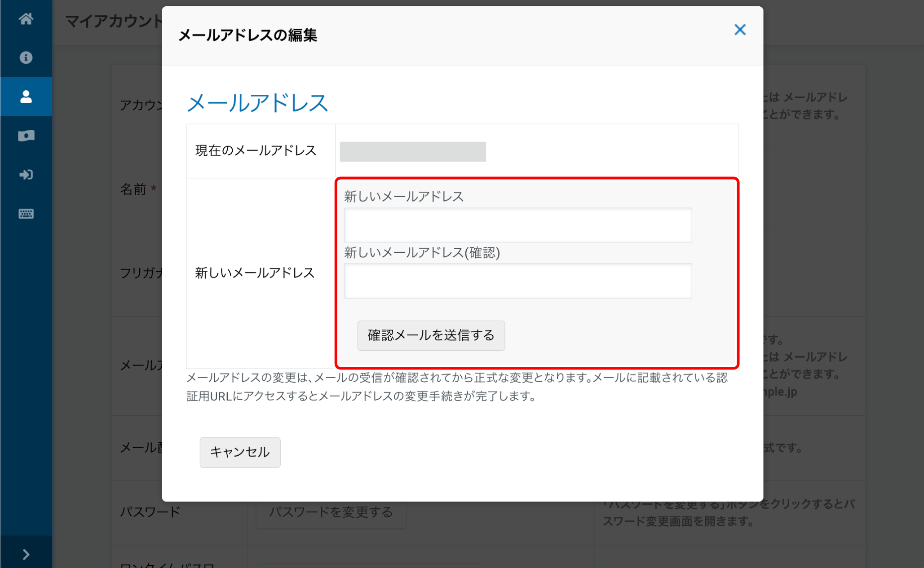Click the home icon in sidebar
924x568 pixels.
click(26, 19)
